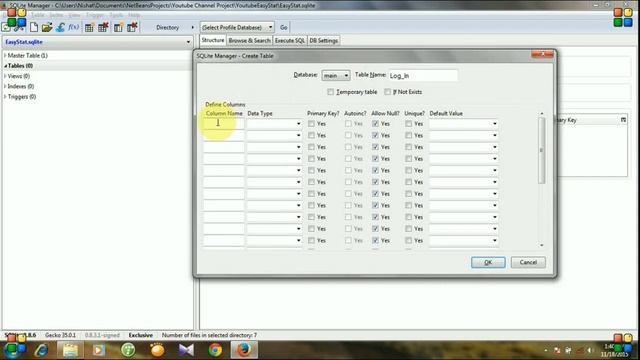The image size is (640, 360).
Task: Tick the If Not Exists checkbox
Action: 387,92
